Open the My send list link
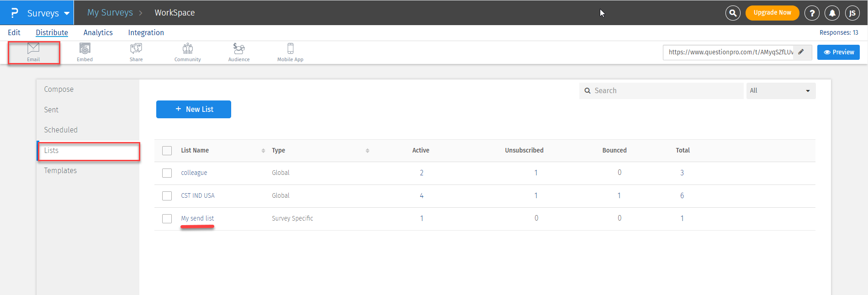The image size is (868, 295). click(x=197, y=218)
